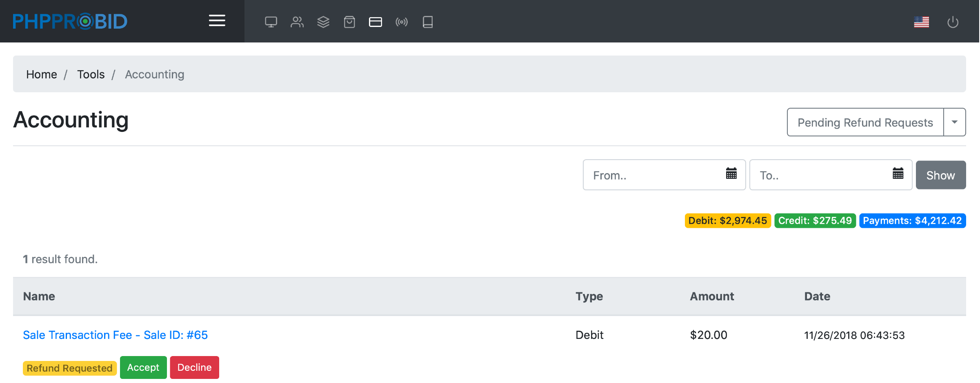The width and height of the screenshot is (980, 383).
Task: Open calendar picker in From field
Action: click(731, 174)
